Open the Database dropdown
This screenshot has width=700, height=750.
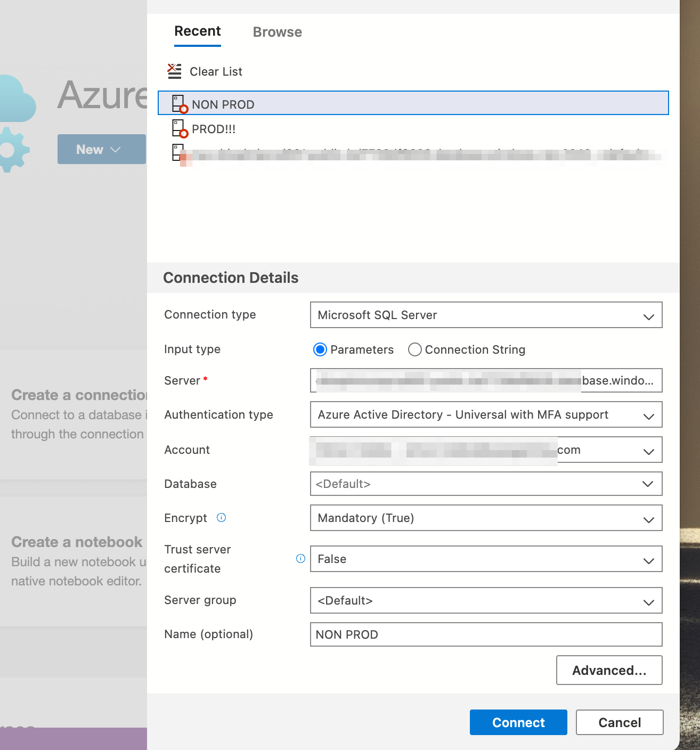tap(486, 484)
